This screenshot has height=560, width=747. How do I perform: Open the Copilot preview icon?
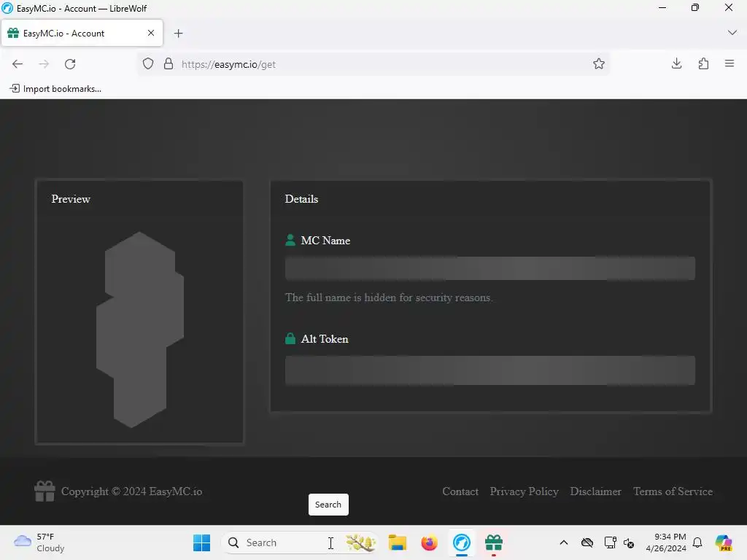tap(723, 542)
